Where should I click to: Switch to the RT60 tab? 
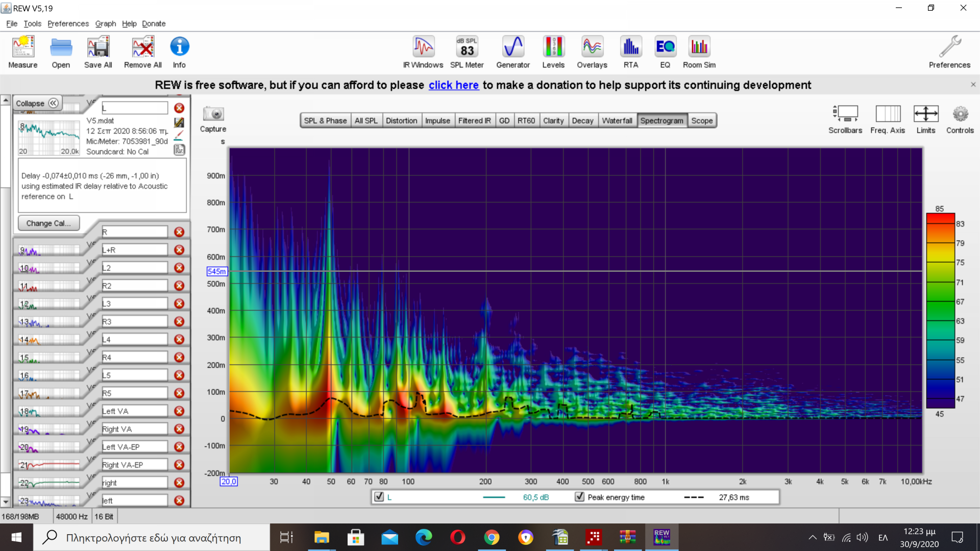[x=526, y=120]
